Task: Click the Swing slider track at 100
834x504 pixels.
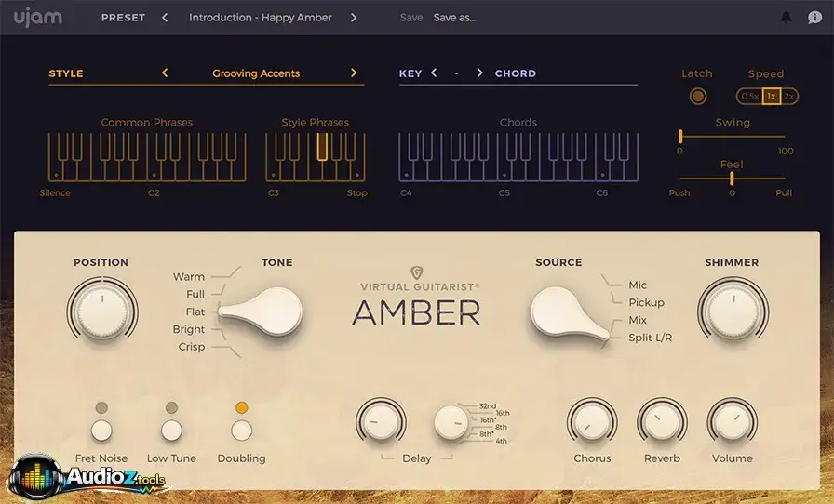Action: tap(785, 137)
